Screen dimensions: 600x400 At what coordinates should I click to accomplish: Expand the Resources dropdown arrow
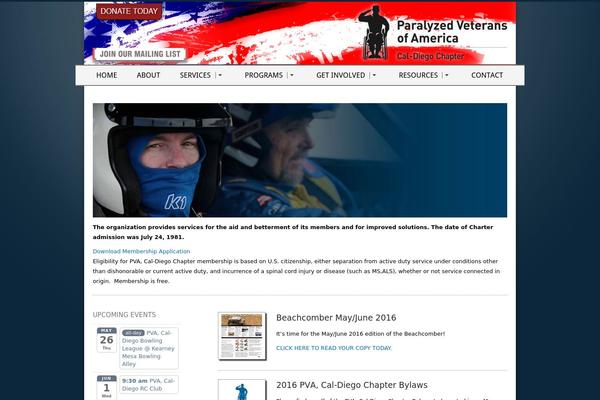point(447,75)
